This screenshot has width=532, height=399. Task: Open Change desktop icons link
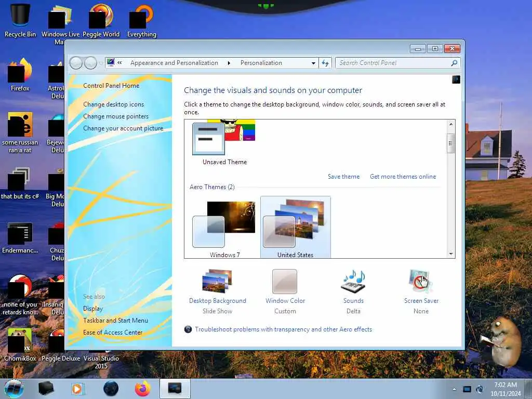114,104
